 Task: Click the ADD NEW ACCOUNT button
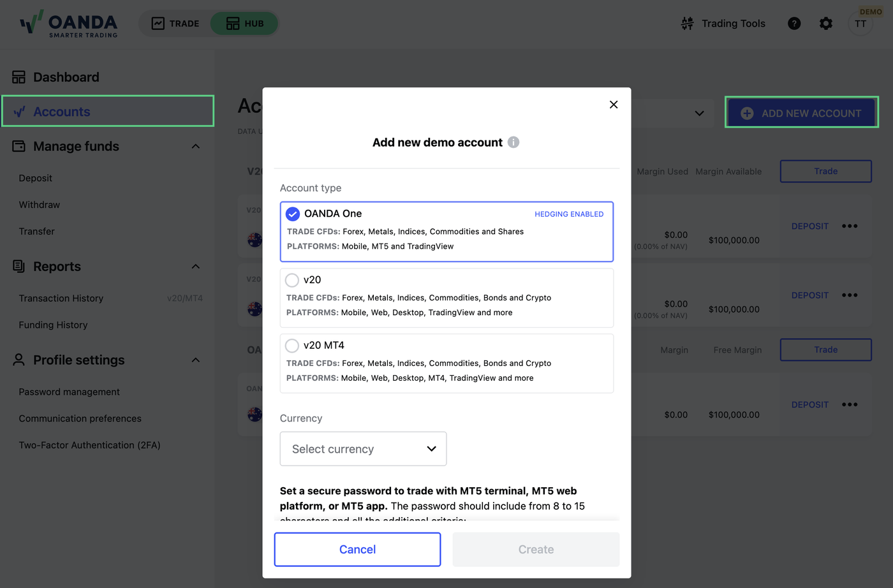802,113
